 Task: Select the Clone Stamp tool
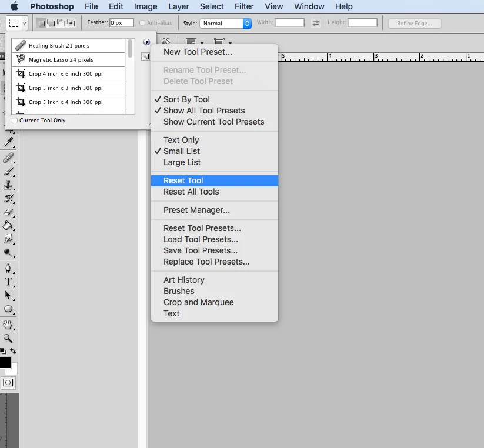tap(8, 185)
